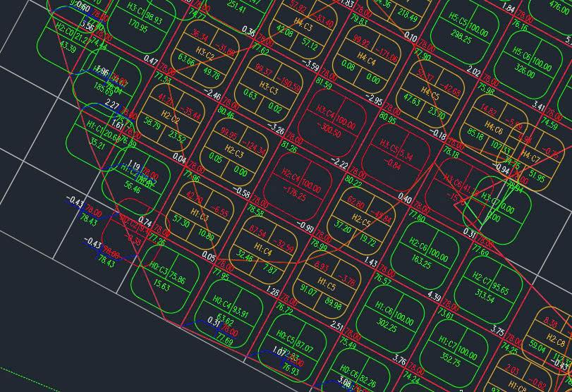The image size is (572, 392).
Task: Click the green elevation 76.72
Action: 285,309
